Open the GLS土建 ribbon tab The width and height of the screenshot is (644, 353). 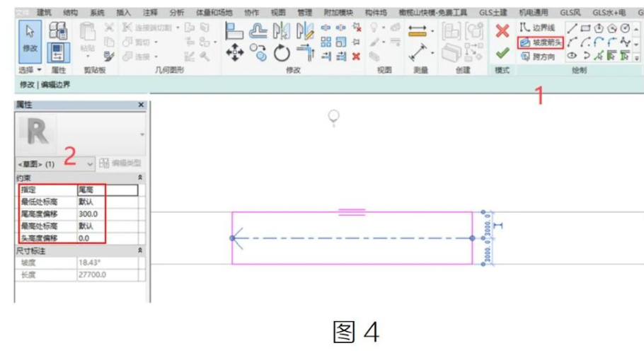[493, 13]
